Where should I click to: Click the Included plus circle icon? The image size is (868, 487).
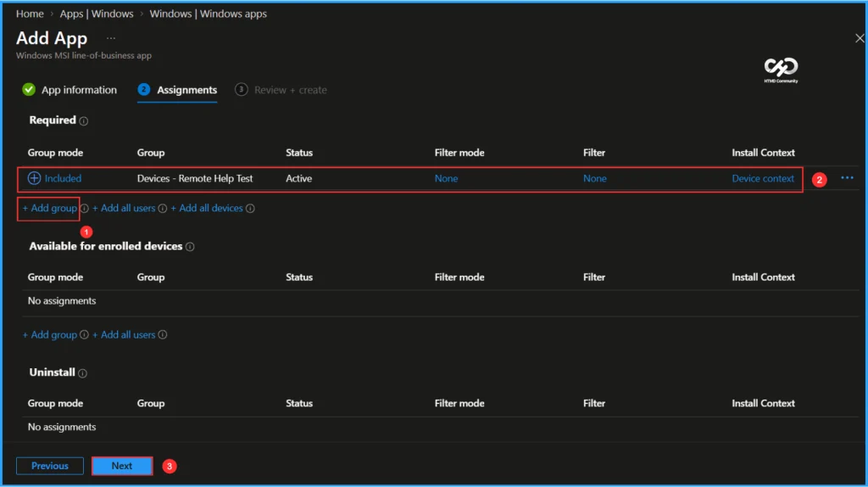tap(34, 178)
